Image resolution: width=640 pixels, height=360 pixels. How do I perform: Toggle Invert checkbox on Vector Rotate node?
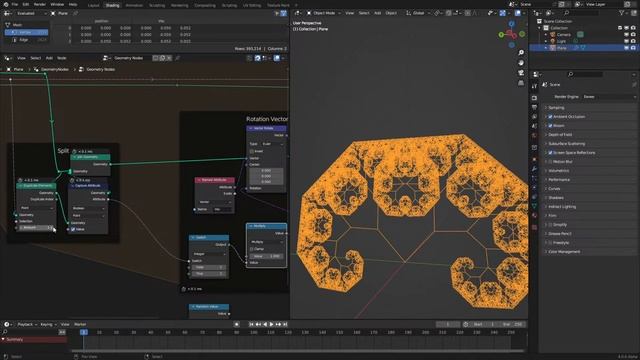click(252, 151)
